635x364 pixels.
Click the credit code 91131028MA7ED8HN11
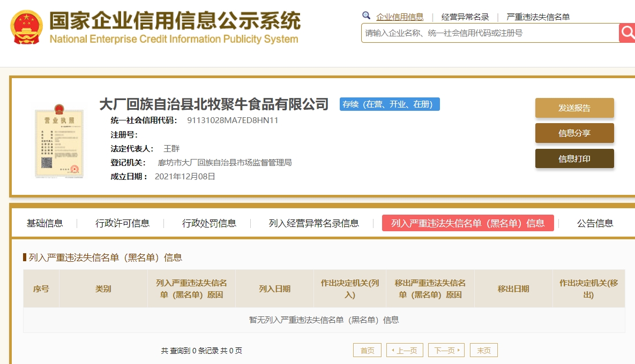click(x=233, y=120)
